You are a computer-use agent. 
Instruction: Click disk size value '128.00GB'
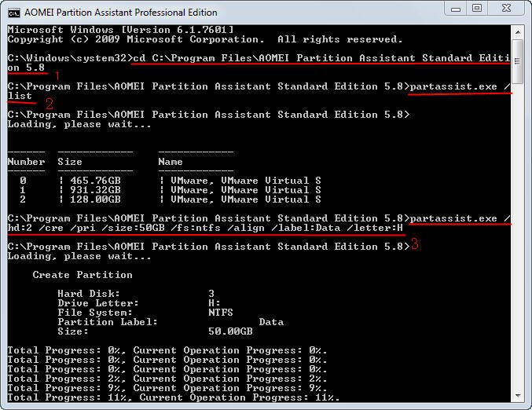click(95, 200)
